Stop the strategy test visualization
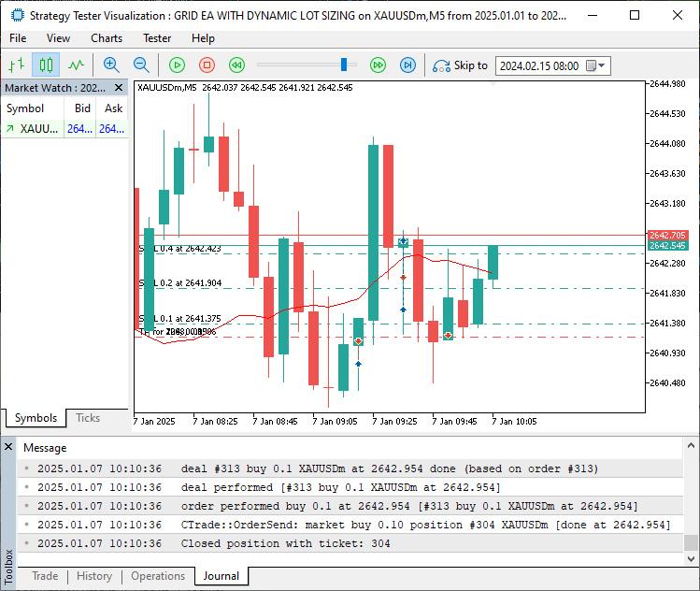 click(x=207, y=65)
